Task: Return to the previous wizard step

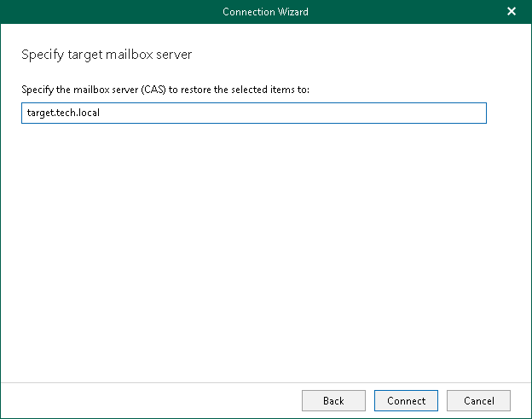Action: (x=333, y=400)
